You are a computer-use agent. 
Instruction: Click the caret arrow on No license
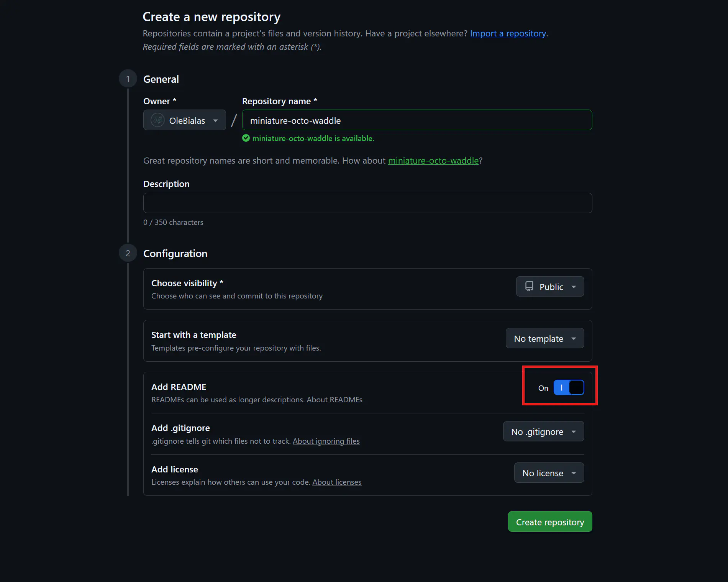[574, 473]
